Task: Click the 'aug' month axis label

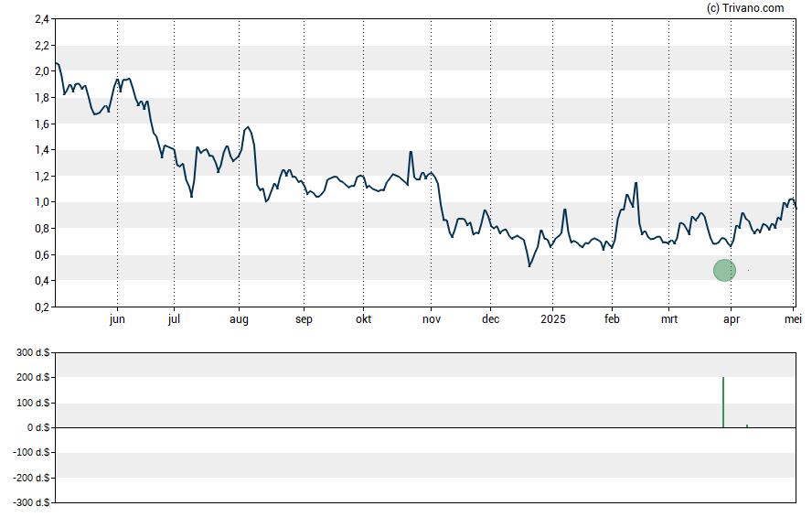Action: coord(239,319)
